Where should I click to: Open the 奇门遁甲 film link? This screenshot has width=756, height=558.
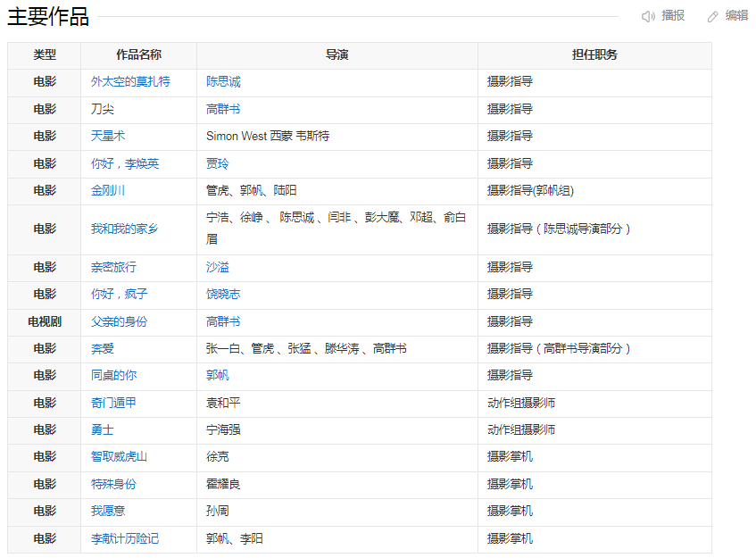[x=113, y=403]
